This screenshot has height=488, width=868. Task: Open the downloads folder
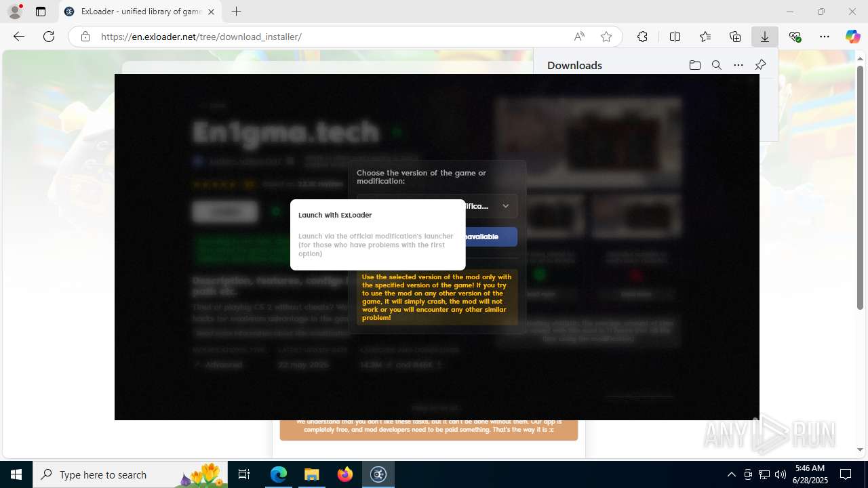pos(694,65)
